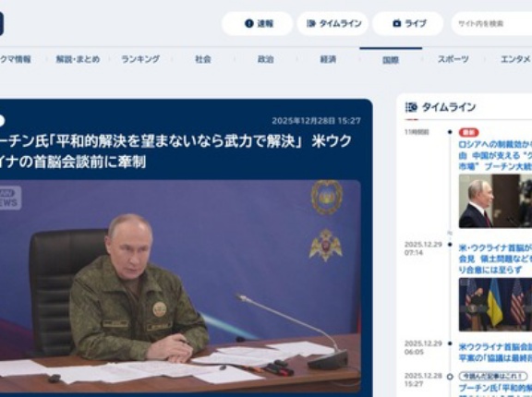Open main article headline about プーチン氏
This screenshot has height=397, width=532.
(175, 151)
